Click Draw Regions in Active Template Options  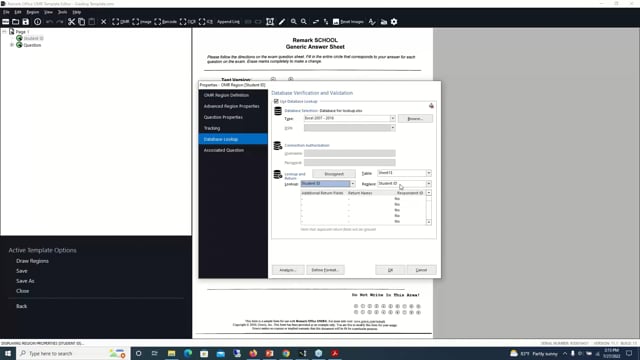tap(32, 261)
